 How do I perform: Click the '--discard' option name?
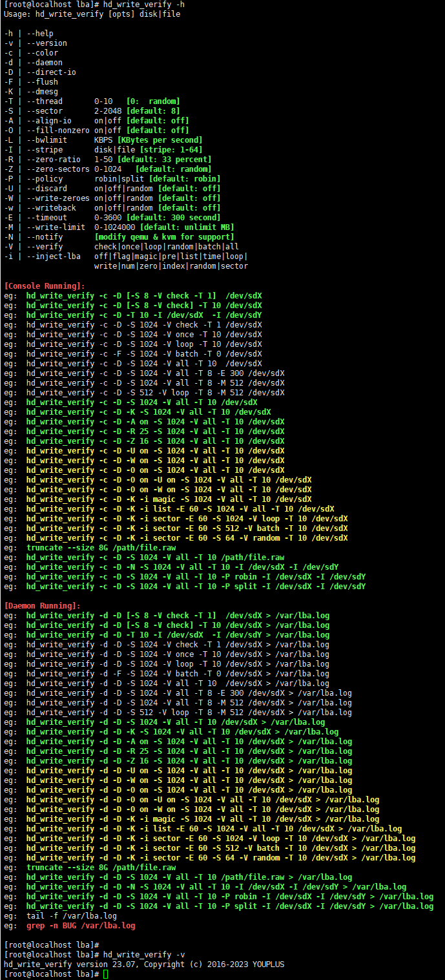point(47,189)
